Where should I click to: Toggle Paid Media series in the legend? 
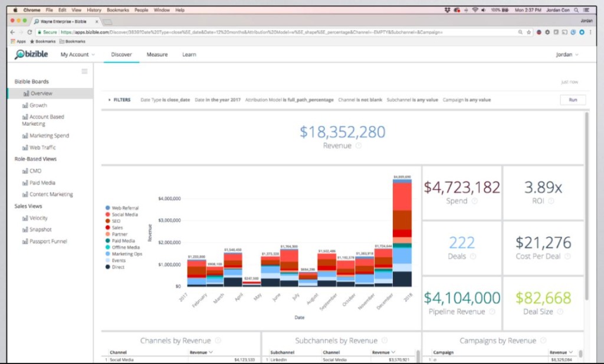pyautogui.click(x=120, y=241)
